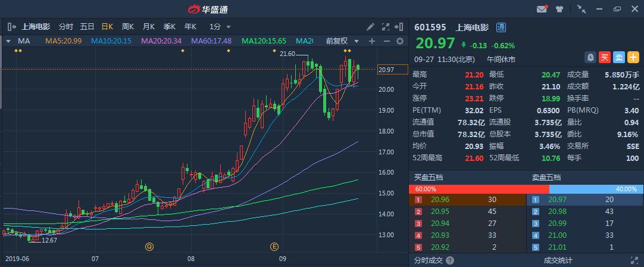Image resolution: width=644 pixels, height=267 pixels.
Task: Collapse the left panel using the sidebar icon
Action: (11, 27)
